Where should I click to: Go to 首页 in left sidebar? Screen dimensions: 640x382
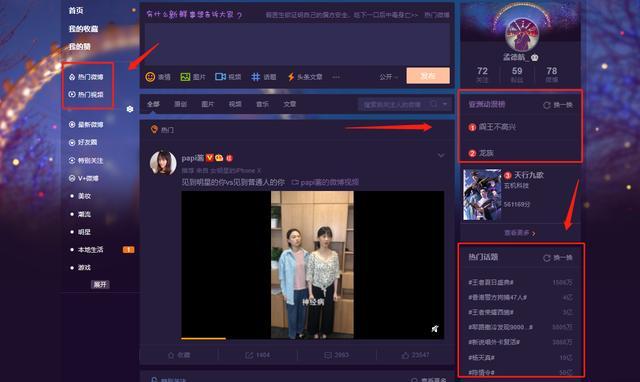pyautogui.click(x=76, y=11)
